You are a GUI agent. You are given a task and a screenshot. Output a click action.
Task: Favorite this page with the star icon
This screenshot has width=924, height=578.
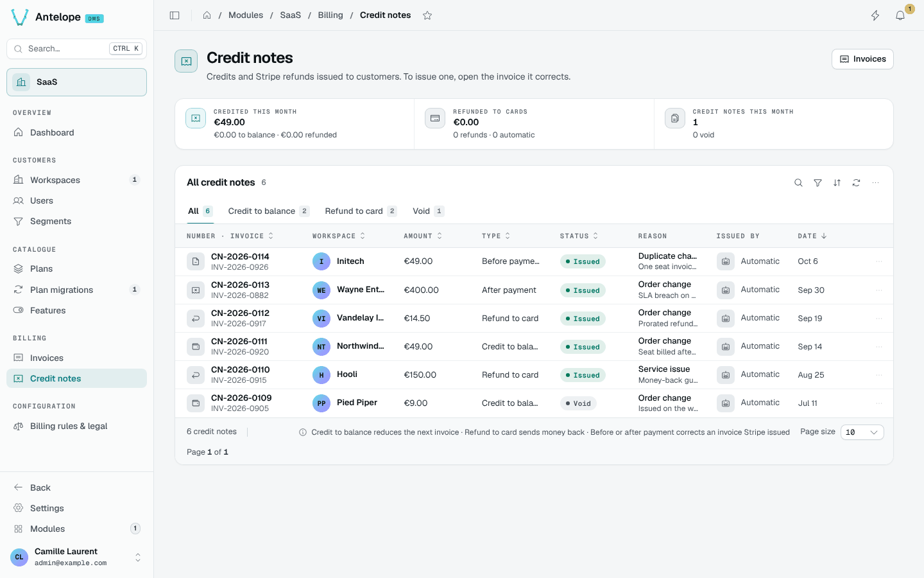click(x=427, y=15)
